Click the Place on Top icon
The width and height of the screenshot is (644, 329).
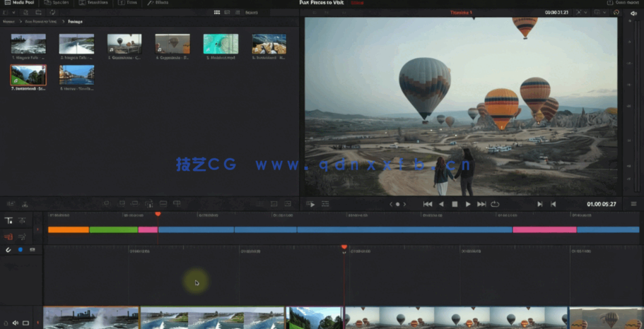pos(163,203)
